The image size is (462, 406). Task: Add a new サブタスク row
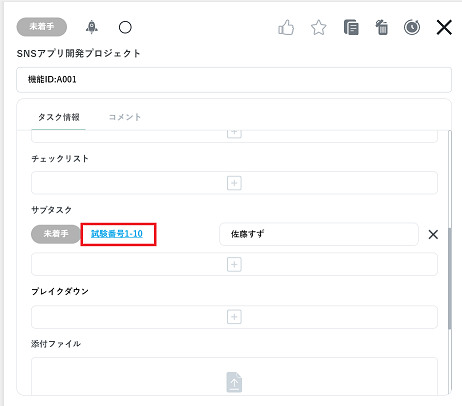coord(234,264)
